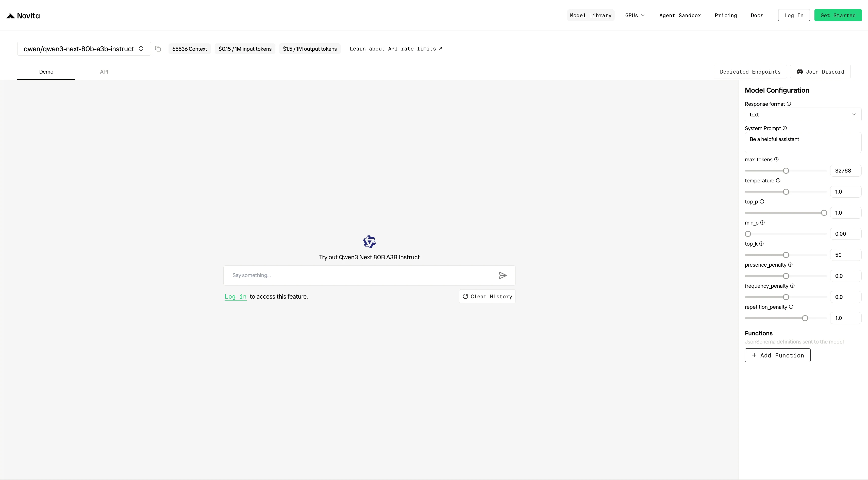Edit the min_p value field
The width and height of the screenshot is (868, 480).
pyautogui.click(x=846, y=234)
